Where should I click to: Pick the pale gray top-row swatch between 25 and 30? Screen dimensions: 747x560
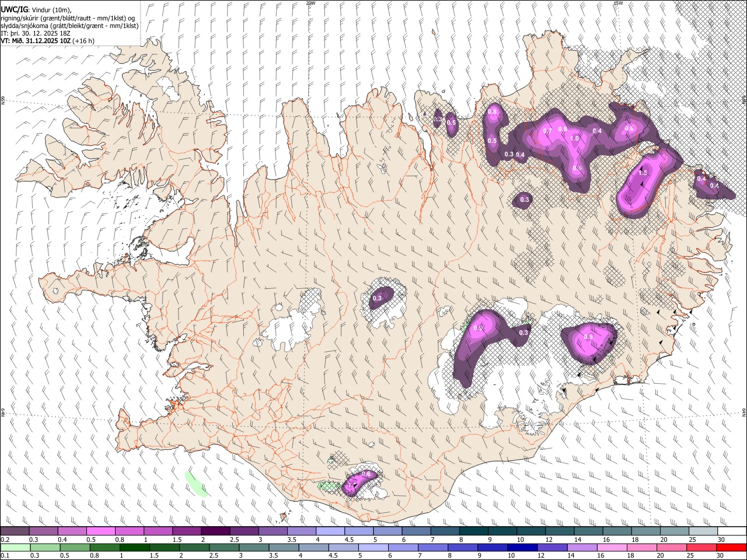tap(703, 531)
